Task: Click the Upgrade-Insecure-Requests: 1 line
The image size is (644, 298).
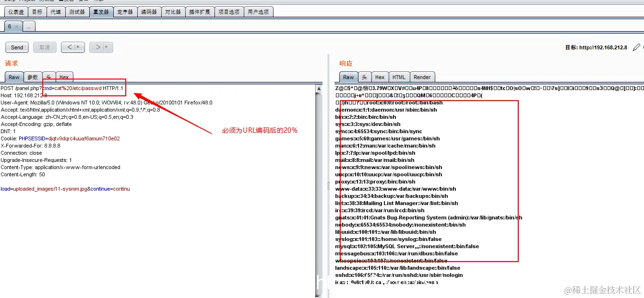Action: [x=36, y=160]
